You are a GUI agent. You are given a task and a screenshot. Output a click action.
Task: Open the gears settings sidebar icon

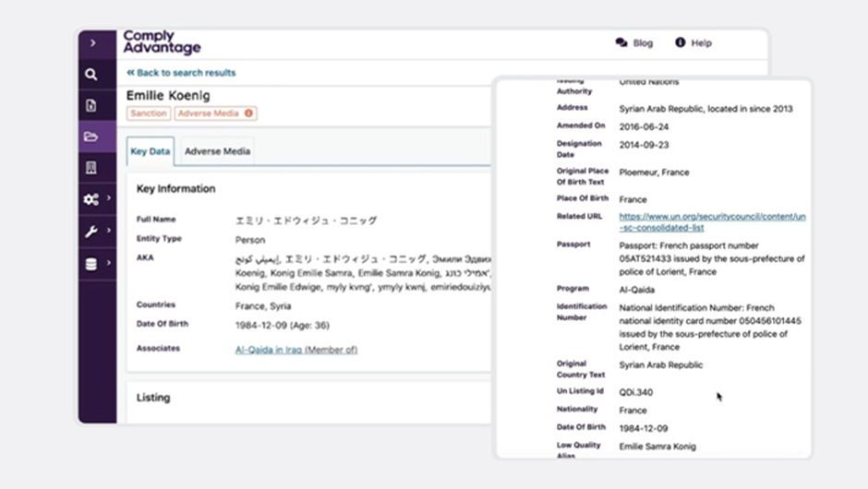tap(91, 199)
